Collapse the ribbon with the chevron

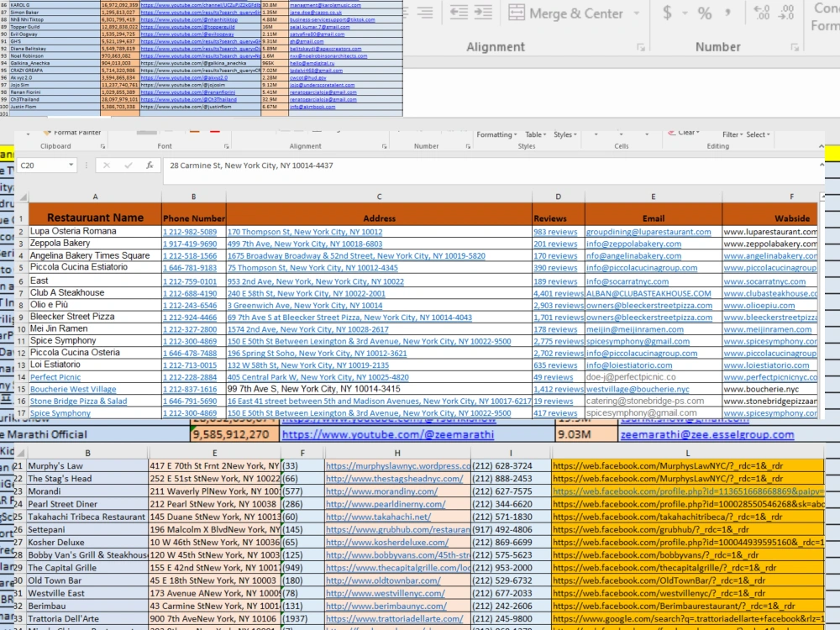[x=822, y=146]
